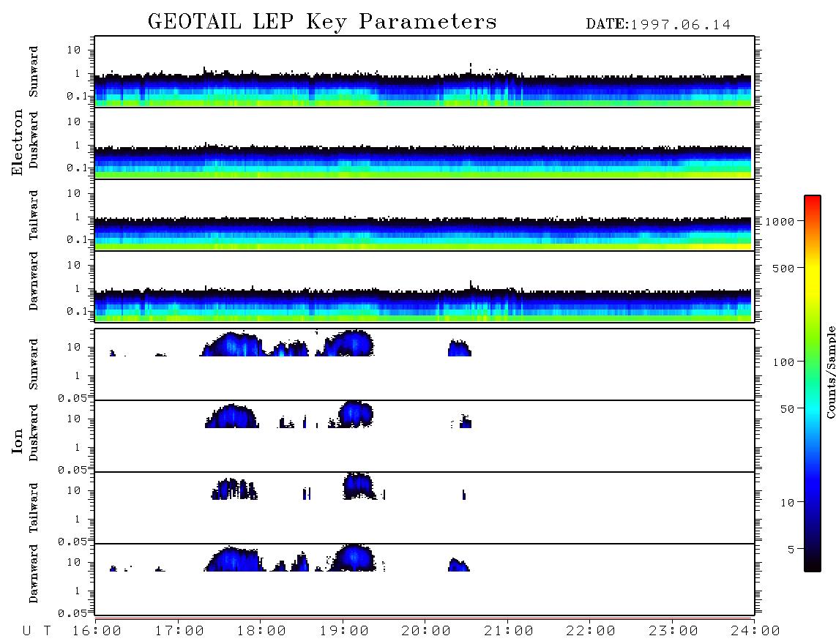The image size is (836, 644).
Task: Pick the Ion Sunward panel label
Action: (34, 364)
